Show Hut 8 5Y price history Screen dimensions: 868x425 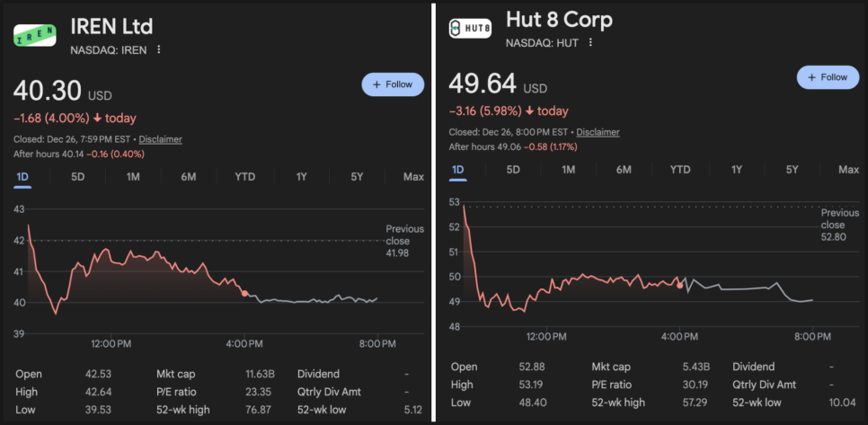(x=792, y=170)
